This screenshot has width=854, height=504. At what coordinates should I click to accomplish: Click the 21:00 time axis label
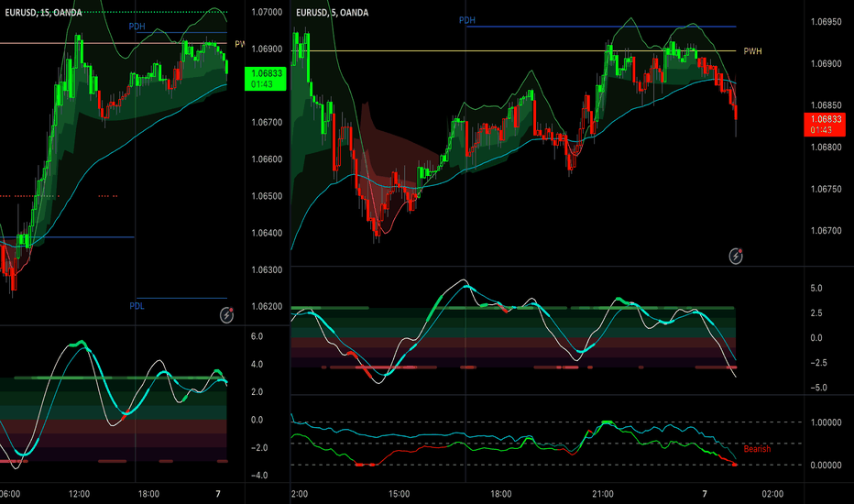point(602,494)
